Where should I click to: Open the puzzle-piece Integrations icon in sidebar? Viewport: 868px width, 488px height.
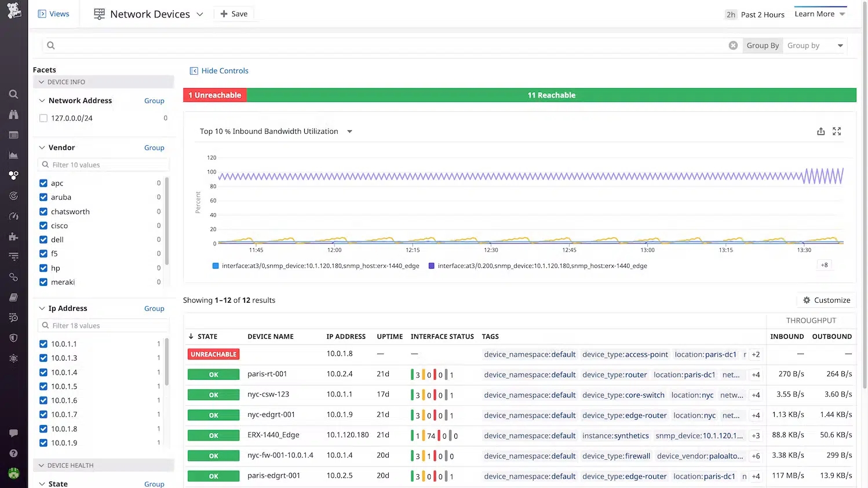click(x=13, y=236)
